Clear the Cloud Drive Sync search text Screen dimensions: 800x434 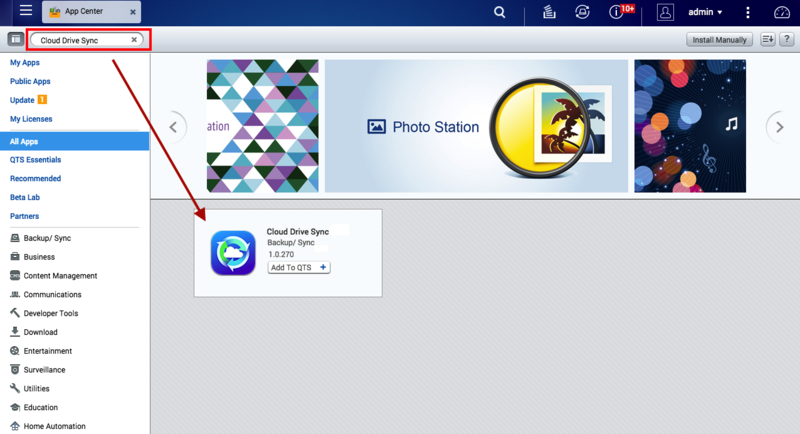[x=134, y=40]
